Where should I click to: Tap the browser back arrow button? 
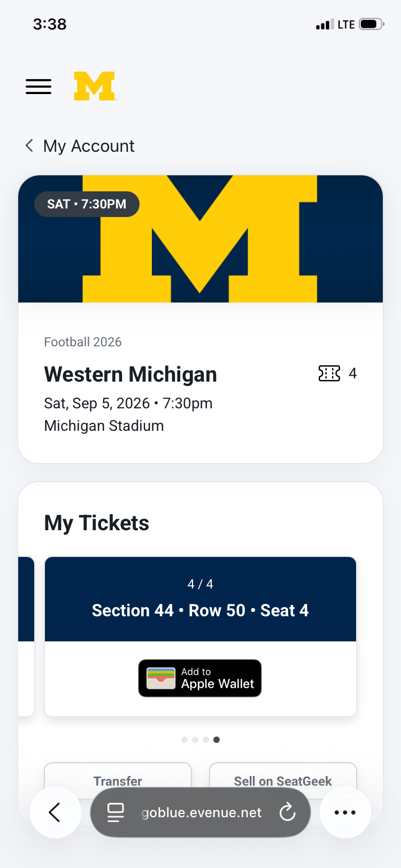(56, 812)
